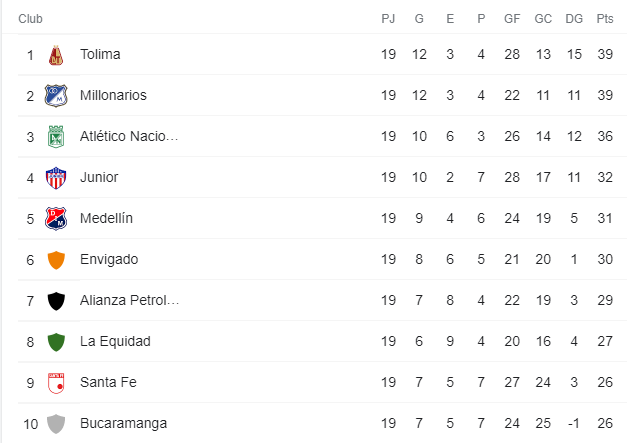
Task: Open the Tolima team name link
Action: pyautogui.click(x=100, y=54)
